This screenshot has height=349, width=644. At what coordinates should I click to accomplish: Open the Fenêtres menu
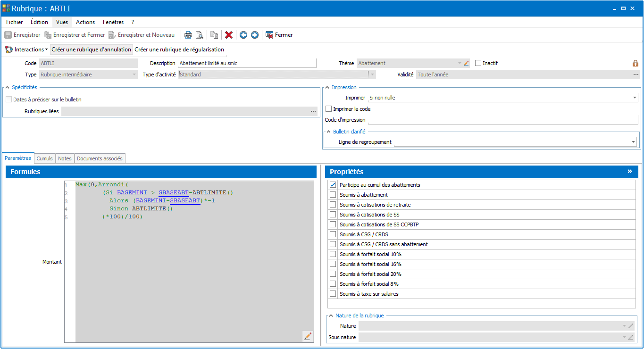pos(113,22)
